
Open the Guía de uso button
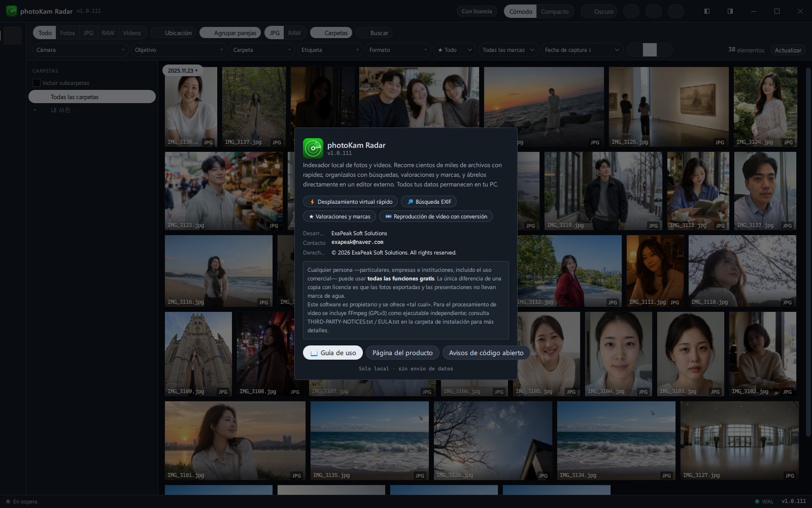(x=333, y=353)
